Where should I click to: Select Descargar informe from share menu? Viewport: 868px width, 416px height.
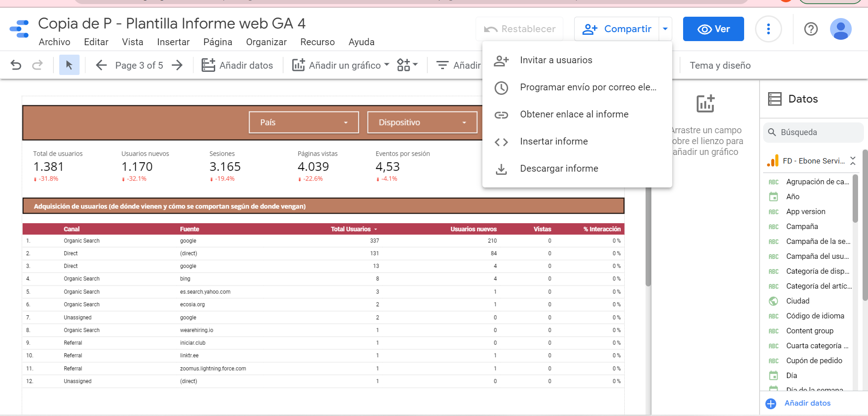pyautogui.click(x=559, y=168)
